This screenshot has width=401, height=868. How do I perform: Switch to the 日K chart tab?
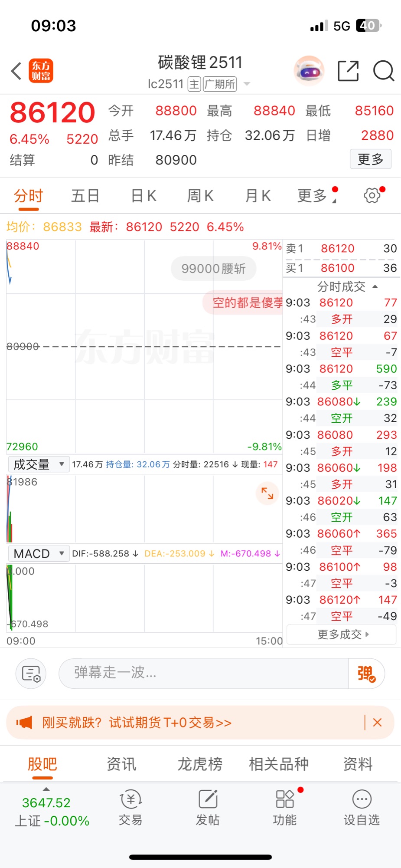pos(143,196)
